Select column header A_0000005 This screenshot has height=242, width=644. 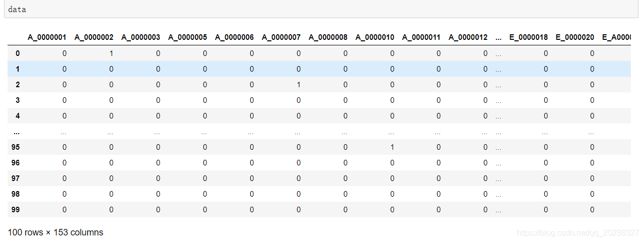pyautogui.click(x=187, y=37)
